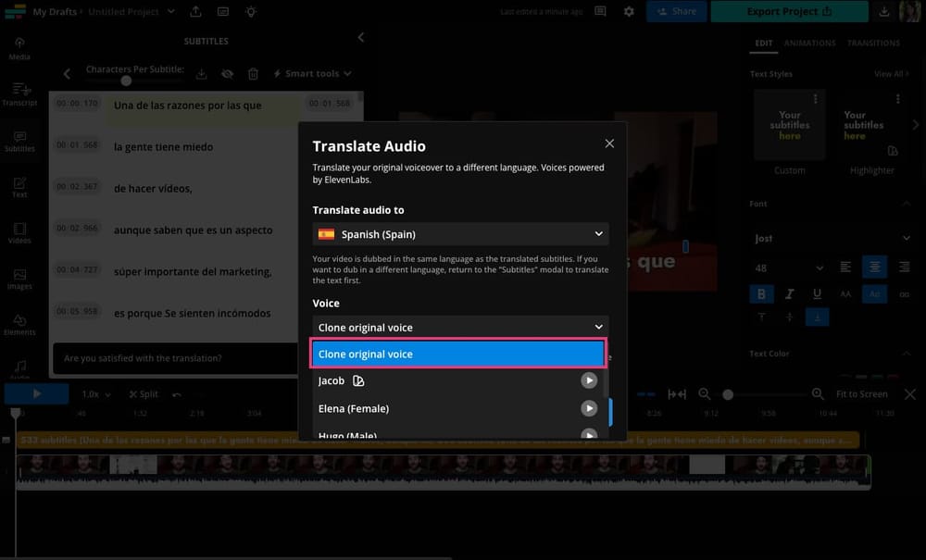Viewport: 926px width, 560px height.
Task: Click the delete subtitles trash icon
Action: [252, 73]
